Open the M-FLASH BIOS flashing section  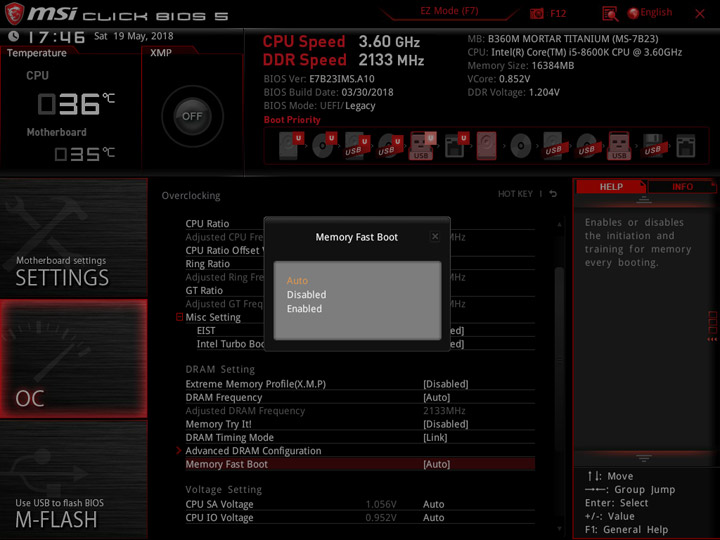click(73, 479)
